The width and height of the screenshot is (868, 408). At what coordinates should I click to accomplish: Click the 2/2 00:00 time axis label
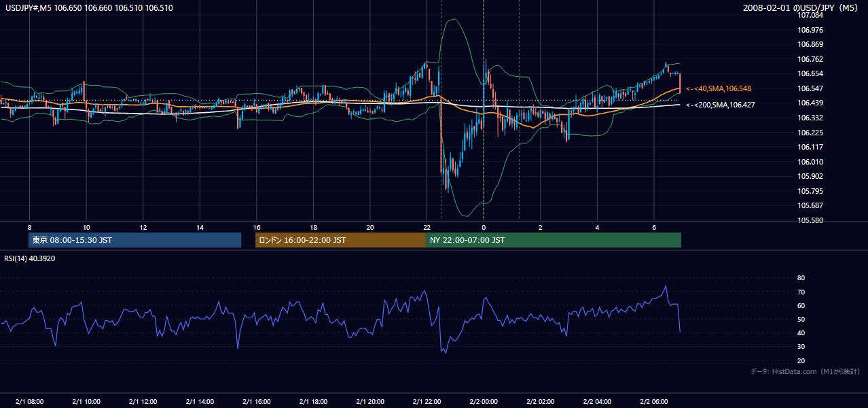[484, 401]
